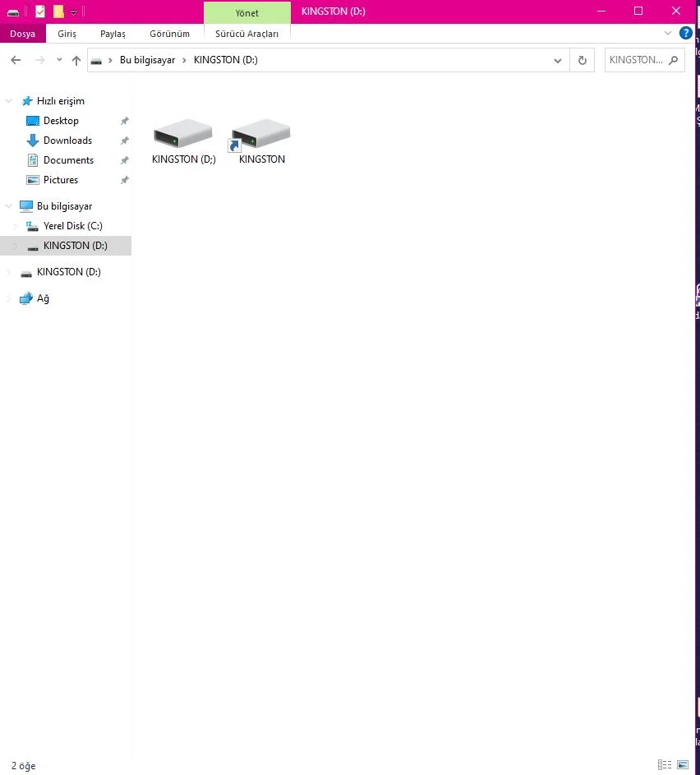Click Bu bilgisayar in the address path

147,60
